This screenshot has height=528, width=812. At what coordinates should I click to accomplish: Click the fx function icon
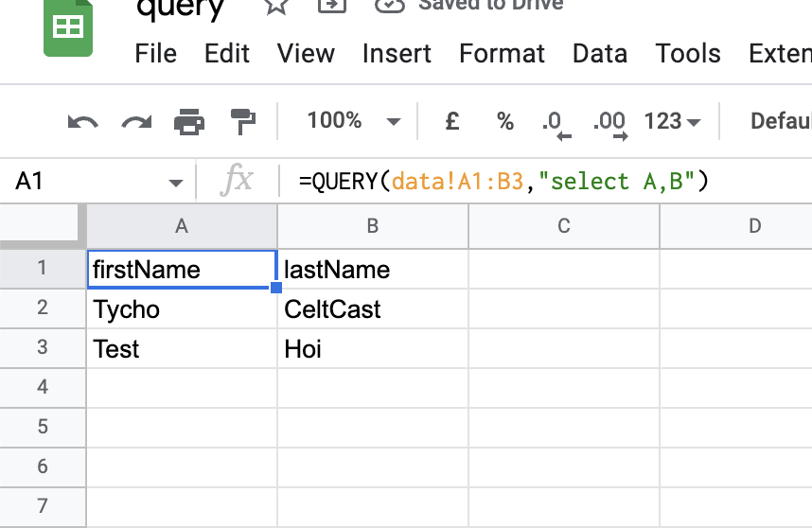pos(238,180)
